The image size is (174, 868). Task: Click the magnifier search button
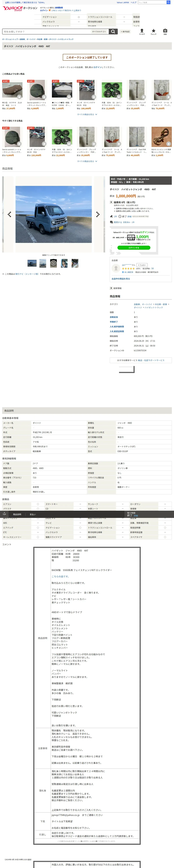point(113,31)
